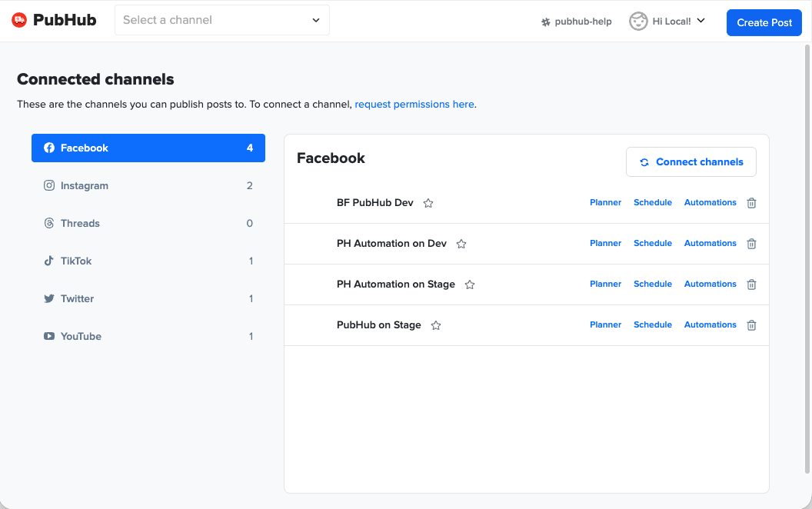Screen dimensions: 812x509
Task: Select the Facebook channel tab
Action: pos(148,148)
